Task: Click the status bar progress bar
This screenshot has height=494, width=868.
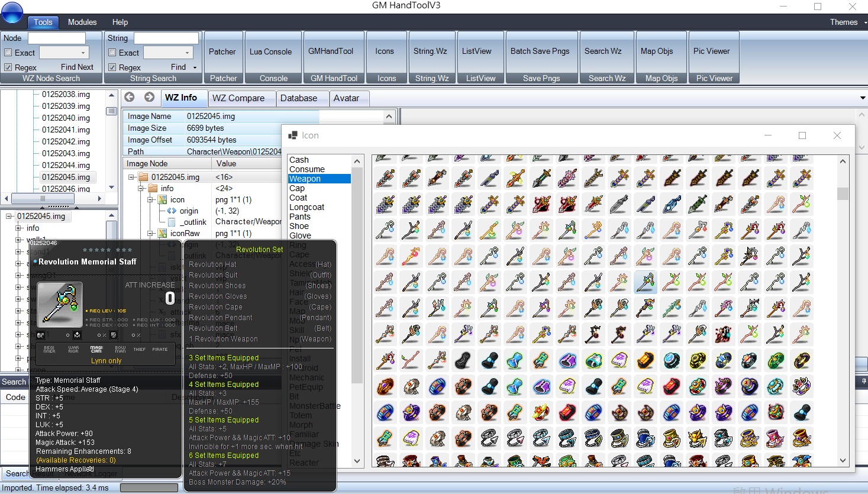Action: 149,488
